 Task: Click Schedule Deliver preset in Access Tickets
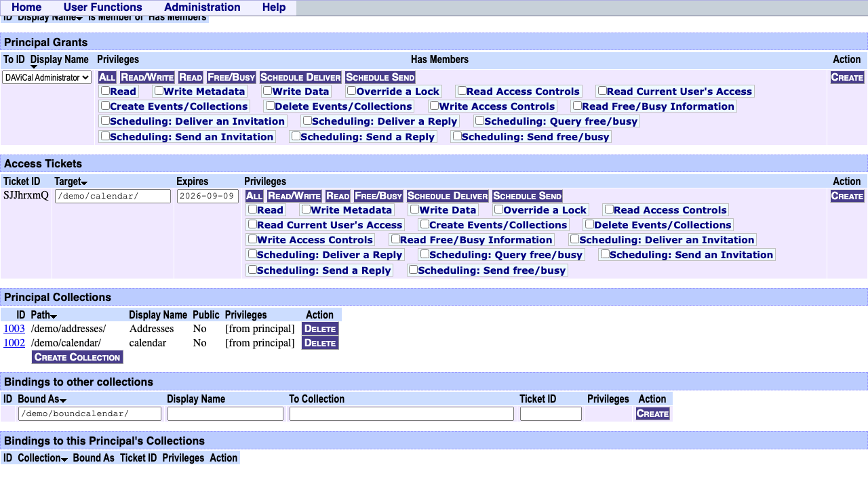click(448, 196)
